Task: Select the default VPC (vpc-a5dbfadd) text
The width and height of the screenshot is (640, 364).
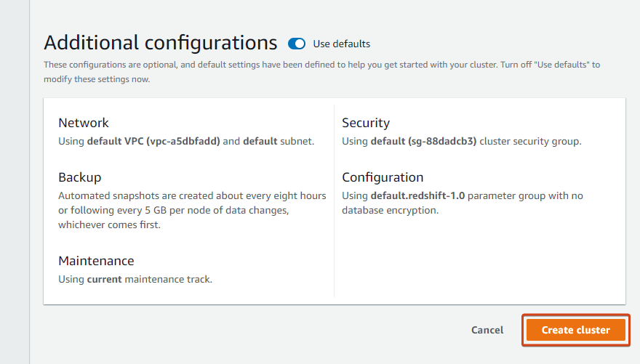Action: pyautogui.click(x=153, y=142)
